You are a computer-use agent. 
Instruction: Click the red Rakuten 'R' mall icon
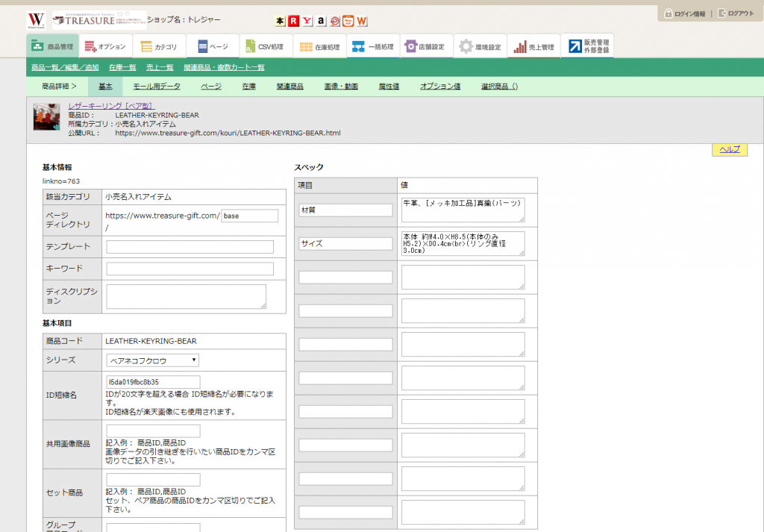click(x=293, y=22)
